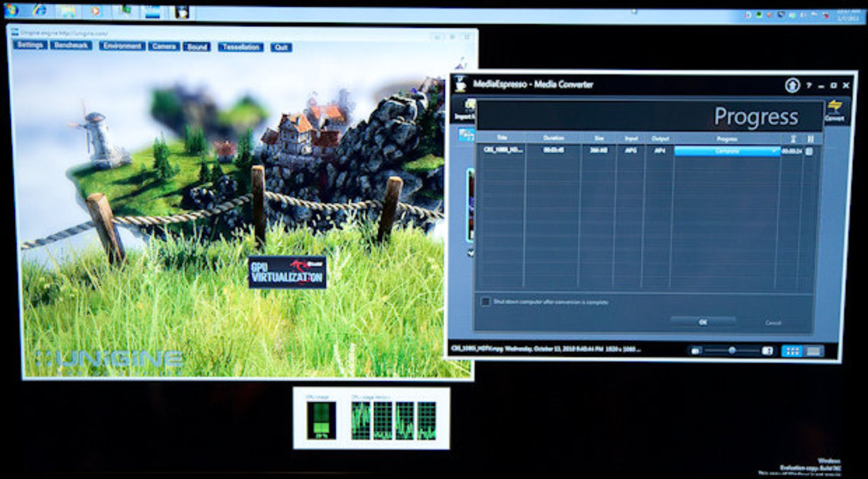Adjust the thumbnail size slider
Image resolution: width=868 pixels, height=479 pixels.
coord(732,350)
